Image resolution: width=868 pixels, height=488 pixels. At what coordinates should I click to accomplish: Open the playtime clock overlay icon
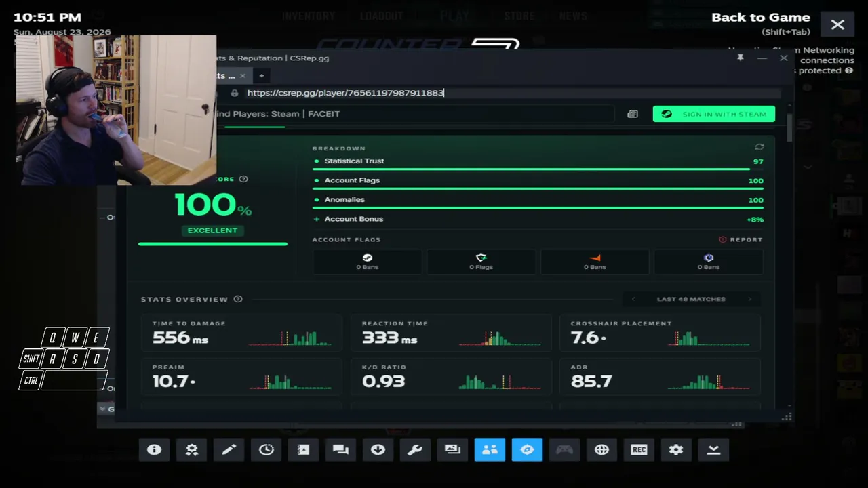266,449
